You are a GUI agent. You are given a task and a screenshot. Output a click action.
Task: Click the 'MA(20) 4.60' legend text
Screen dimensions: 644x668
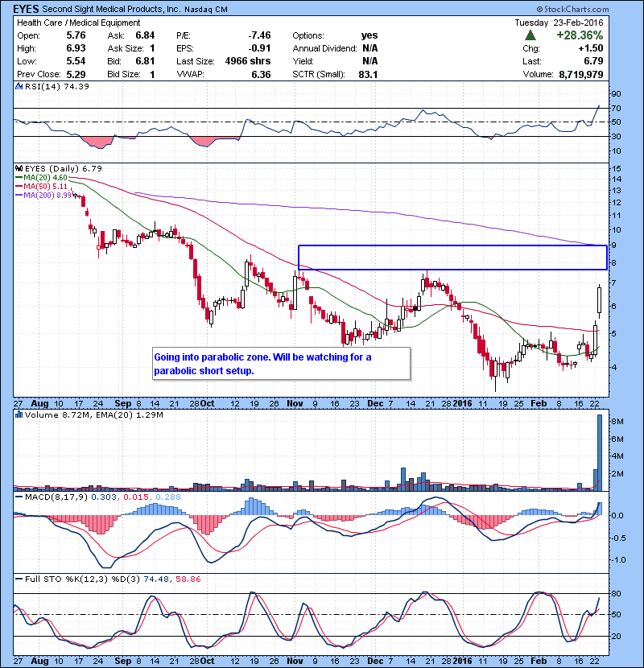click(46, 178)
